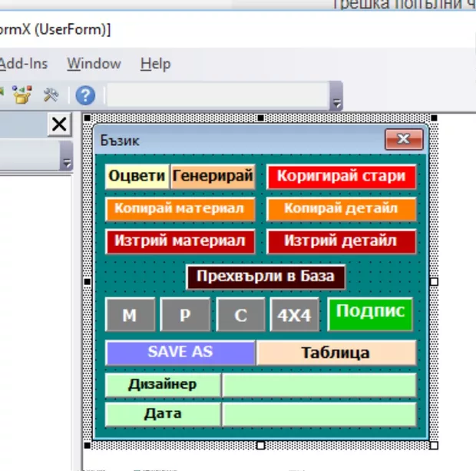Close the Бъзик form with red X

pyautogui.click(x=404, y=140)
